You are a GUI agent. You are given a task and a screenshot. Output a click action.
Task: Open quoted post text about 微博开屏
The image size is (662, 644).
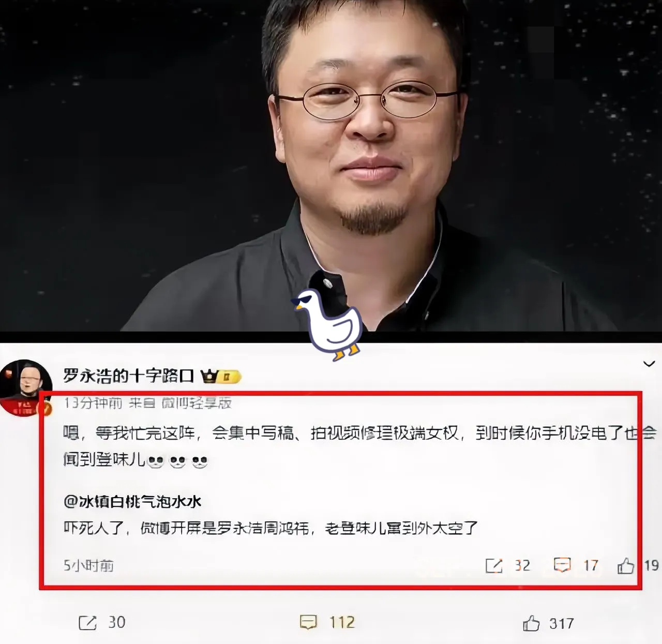click(270, 528)
